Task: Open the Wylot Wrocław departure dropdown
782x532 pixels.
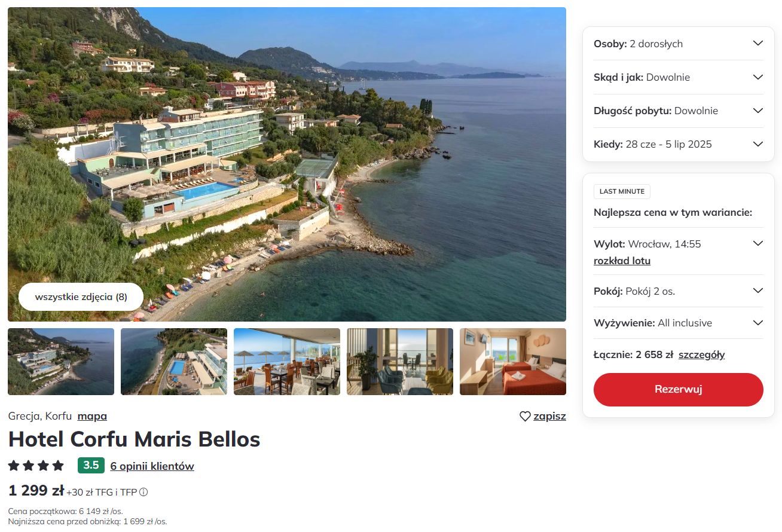Action: click(679, 244)
